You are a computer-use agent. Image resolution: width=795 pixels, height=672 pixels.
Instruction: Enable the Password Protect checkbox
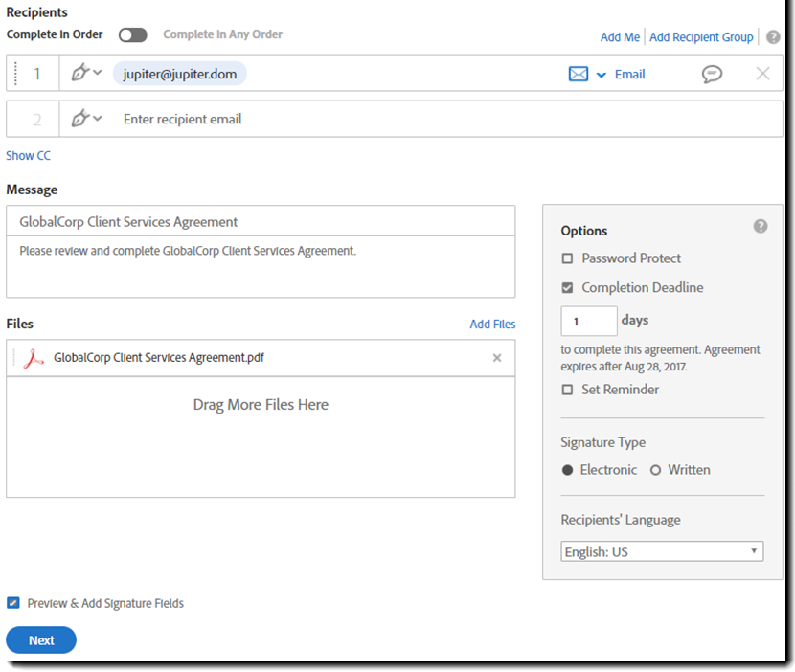[x=568, y=258]
